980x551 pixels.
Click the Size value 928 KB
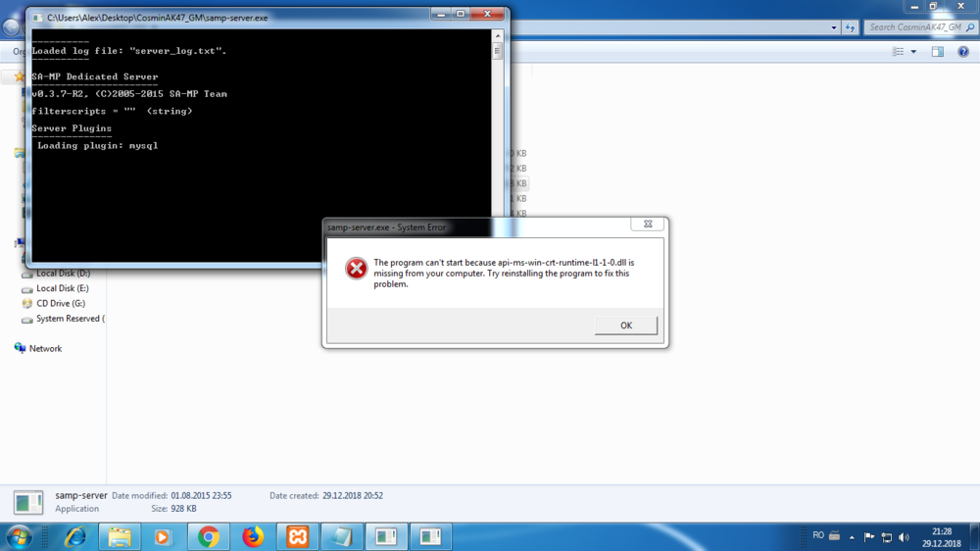click(x=183, y=509)
